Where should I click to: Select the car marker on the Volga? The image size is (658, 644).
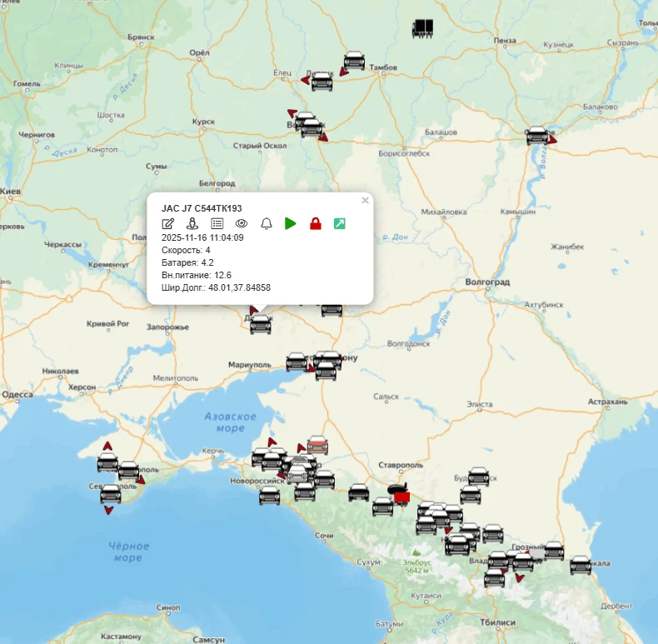(x=537, y=135)
